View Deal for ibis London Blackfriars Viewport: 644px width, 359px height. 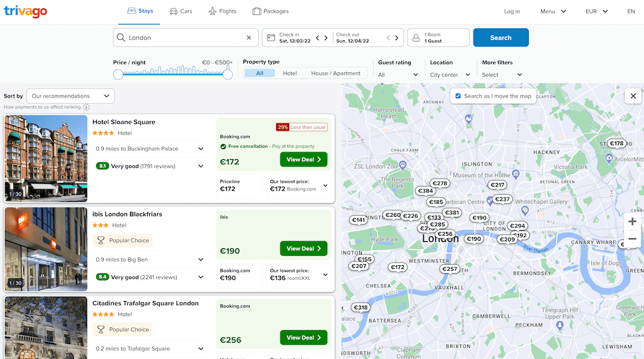(304, 248)
